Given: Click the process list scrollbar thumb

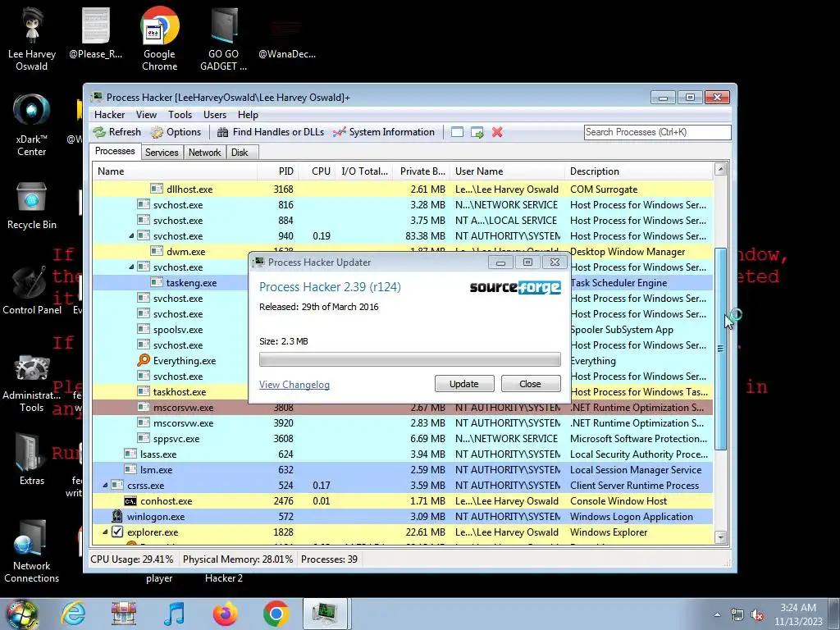Looking at the screenshot, I should click(720, 348).
